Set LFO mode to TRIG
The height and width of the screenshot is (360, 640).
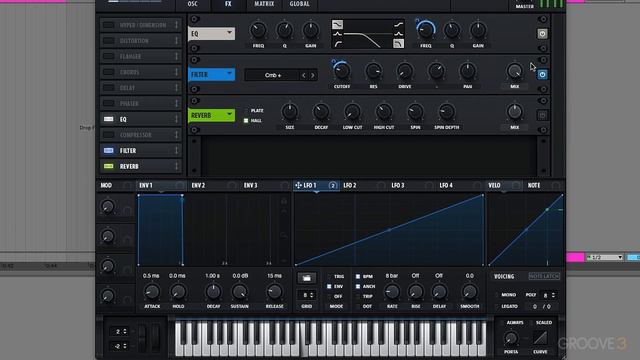329,276
